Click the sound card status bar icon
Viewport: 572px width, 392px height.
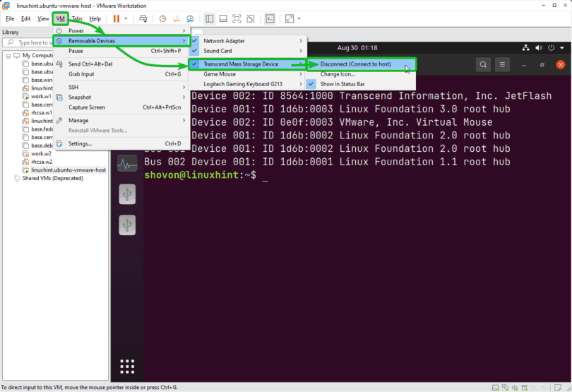point(515,388)
